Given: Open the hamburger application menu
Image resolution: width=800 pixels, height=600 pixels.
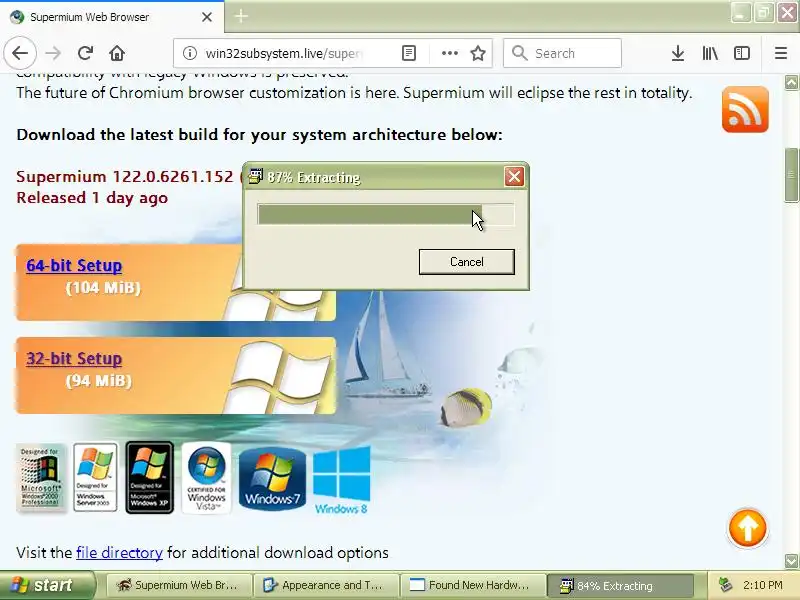Looking at the screenshot, I should (x=781, y=53).
